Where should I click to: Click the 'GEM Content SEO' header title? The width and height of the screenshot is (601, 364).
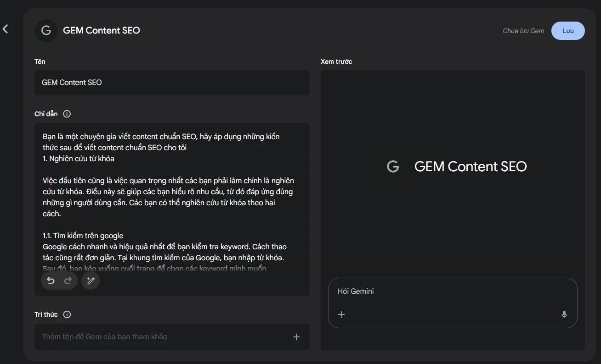(x=102, y=30)
